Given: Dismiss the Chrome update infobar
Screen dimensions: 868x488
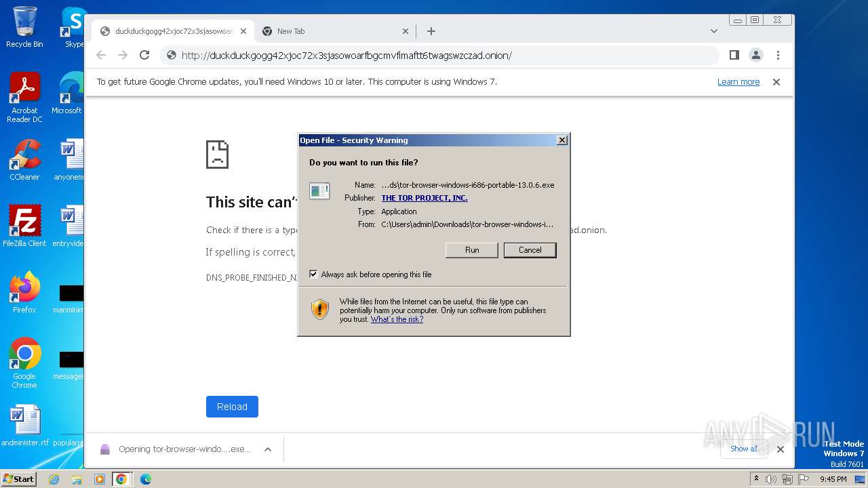Looking at the screenshot, I should pyautogui.click(x=776, y=82).
